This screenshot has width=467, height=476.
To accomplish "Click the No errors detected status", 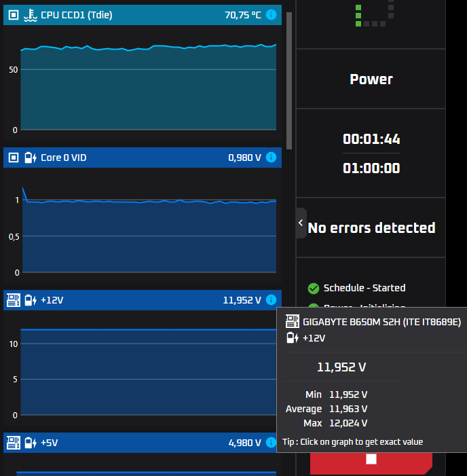I will click(371, 227).
